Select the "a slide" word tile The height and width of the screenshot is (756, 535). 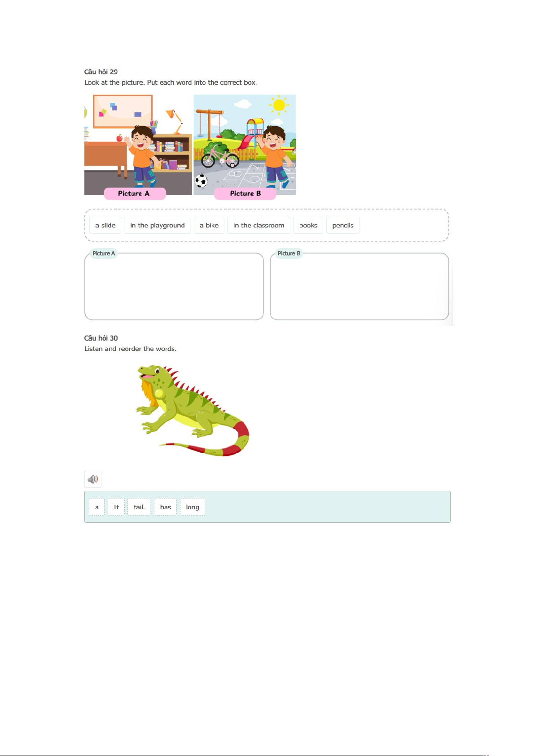click(x=105, y=225)
